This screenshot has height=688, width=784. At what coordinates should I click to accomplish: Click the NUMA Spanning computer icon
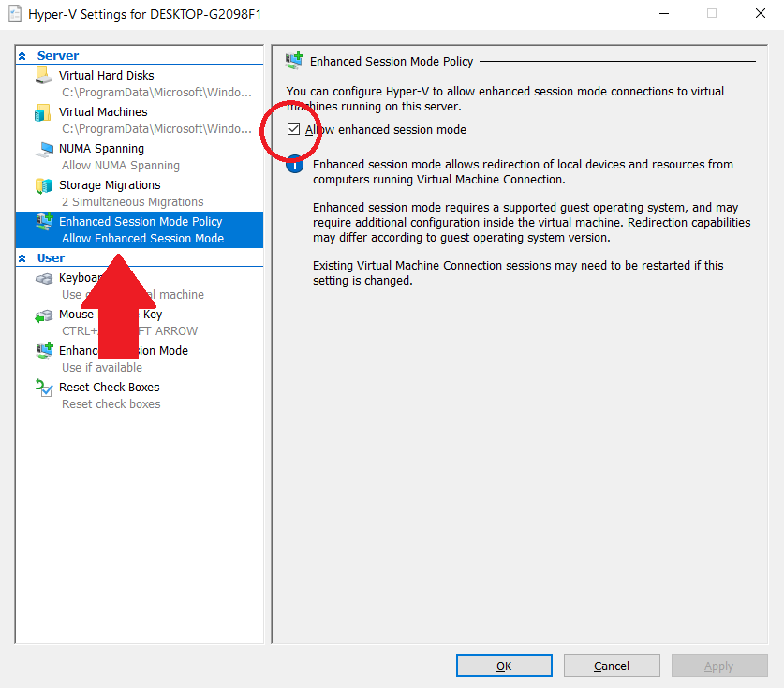coord(45,149)
